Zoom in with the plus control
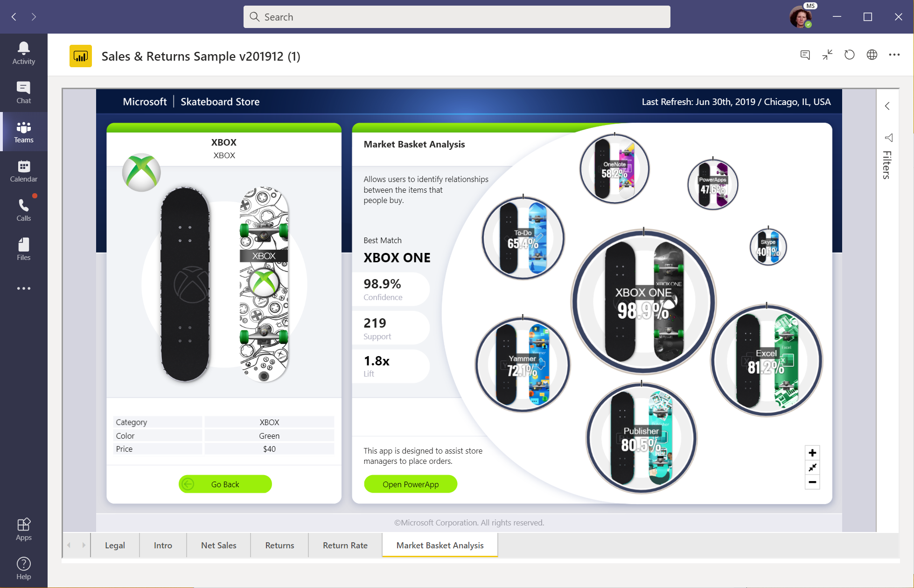The height and width of the screenshot is (588, 914). pyautogui.click(x=812, y=453)
